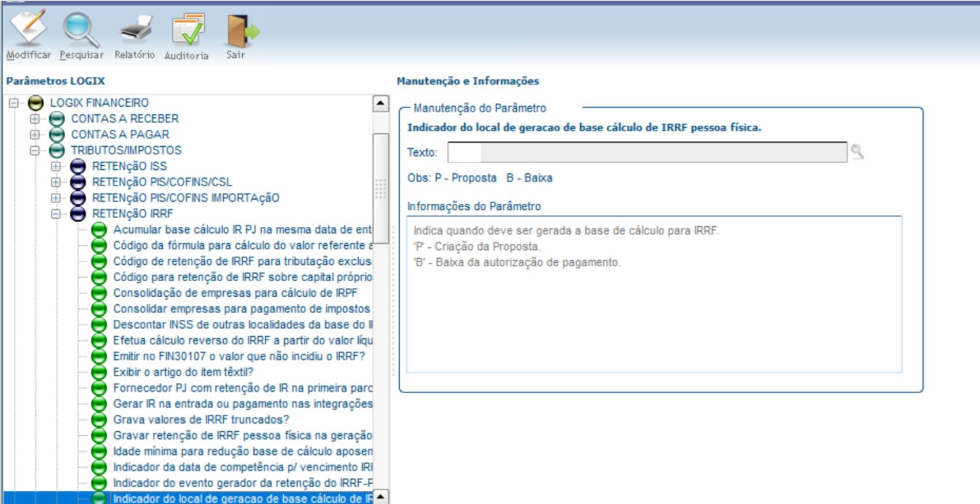The image size is (980, 504).
Task: Select RETENÇãO PIS/COFINS/CSL tree item
Action: [162, 182]
